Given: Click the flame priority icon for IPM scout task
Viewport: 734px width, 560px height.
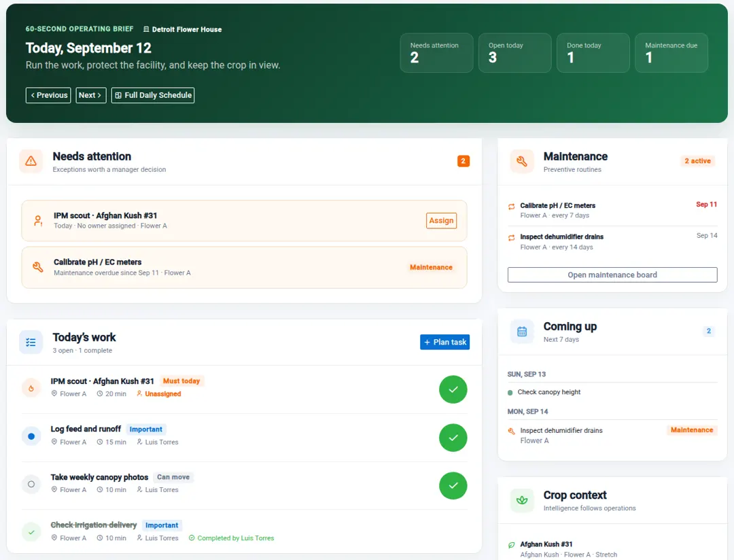Looking at the screenshot, I should click(31, 388).
